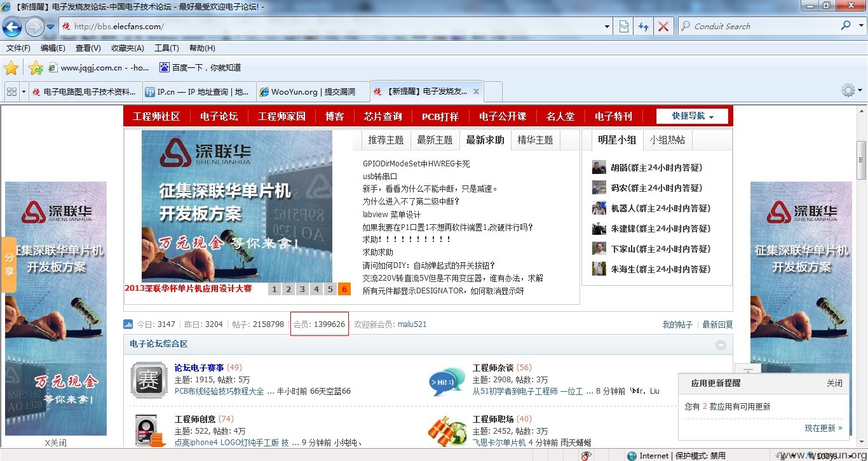Open the recent pages dropdown arrow

tap(51, 27)
